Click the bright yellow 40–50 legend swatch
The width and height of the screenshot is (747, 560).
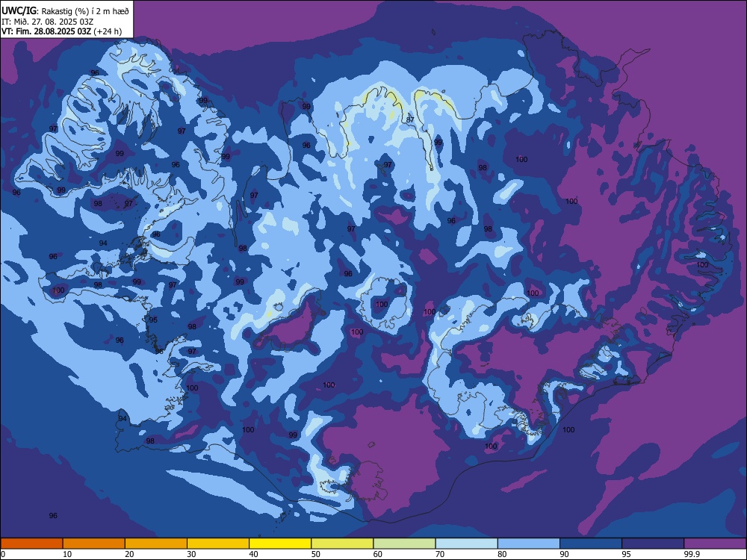(280, 544)
